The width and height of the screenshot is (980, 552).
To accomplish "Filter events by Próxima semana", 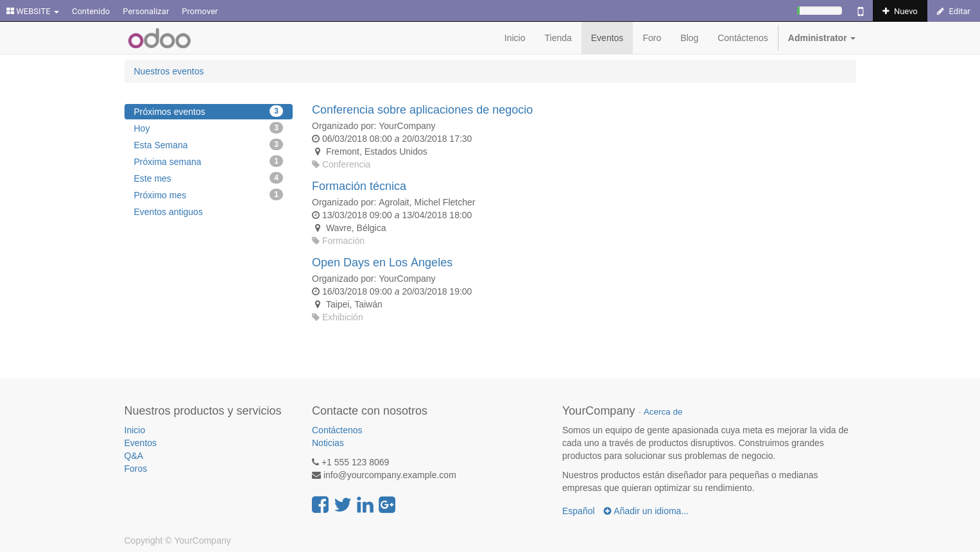I will (168, 162).
